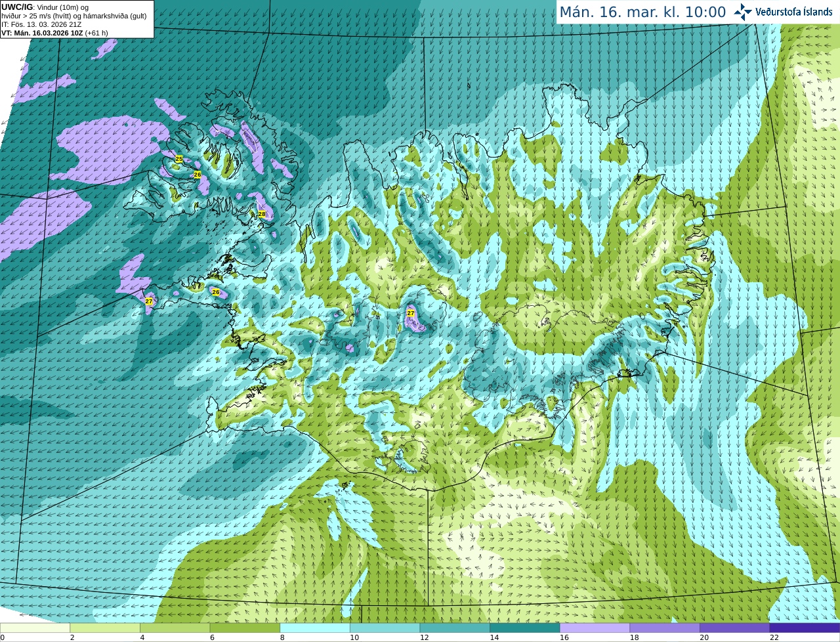Click the yellow gust label 25 on the map

point(179,159)
